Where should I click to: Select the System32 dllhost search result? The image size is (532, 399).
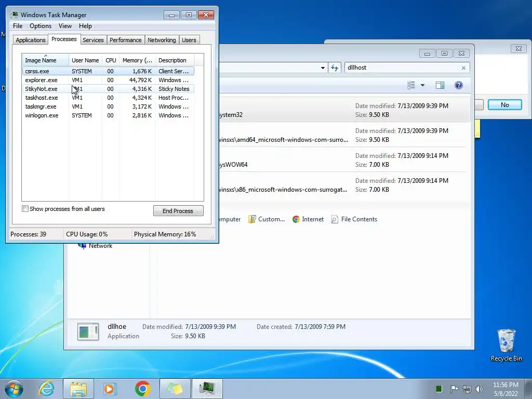point(344,110)
